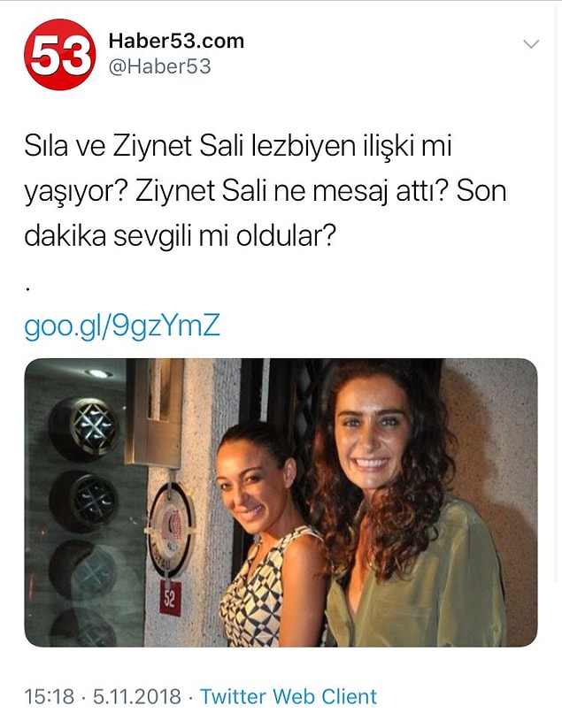The height and width of the screenshot is (728, 562).
Task: Click the lone period below tweet text
Action: click(x=27, y=288)
